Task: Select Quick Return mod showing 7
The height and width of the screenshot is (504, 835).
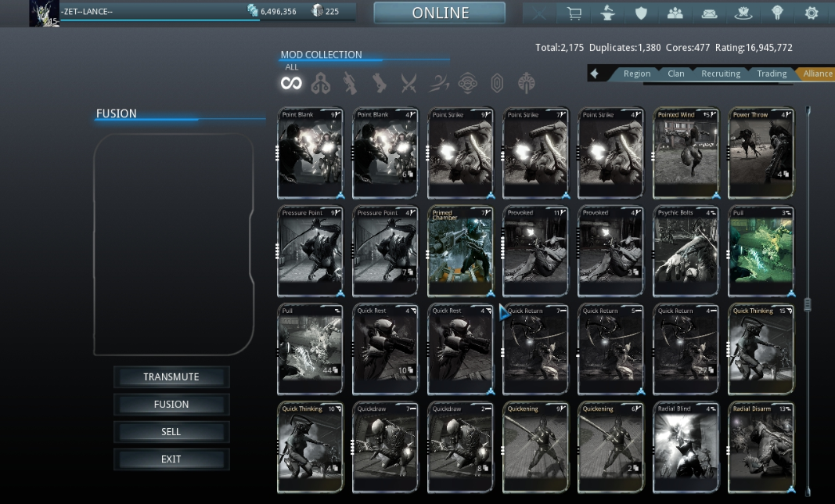Action: coord(536,349)
